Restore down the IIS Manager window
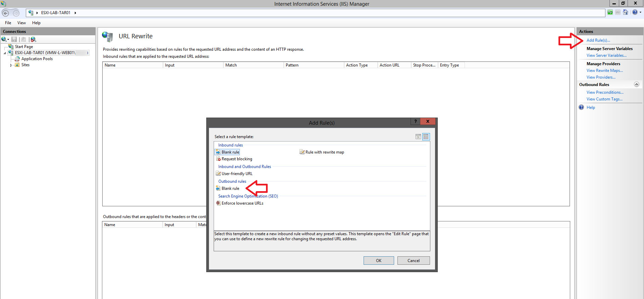The height and width of the screenshot is (299, 644). coord(623,3)
